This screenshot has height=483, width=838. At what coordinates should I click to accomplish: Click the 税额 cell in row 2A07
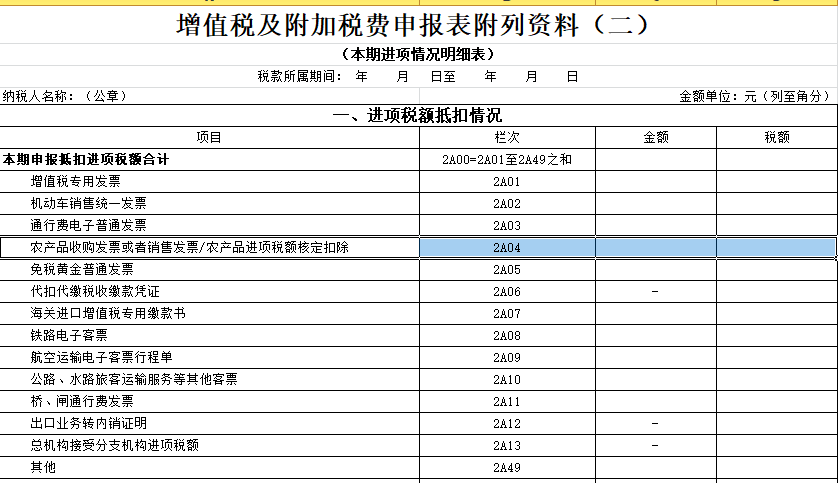(x=777, y=314)
